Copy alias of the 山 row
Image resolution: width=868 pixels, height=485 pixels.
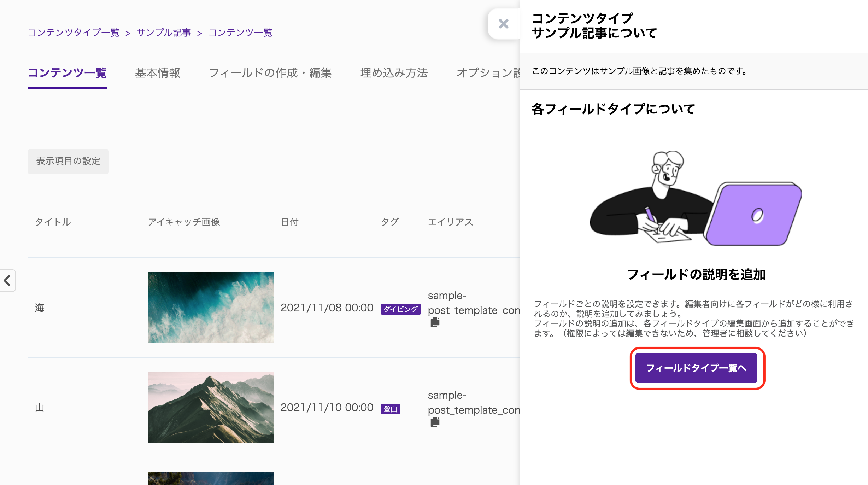(435, 422)
